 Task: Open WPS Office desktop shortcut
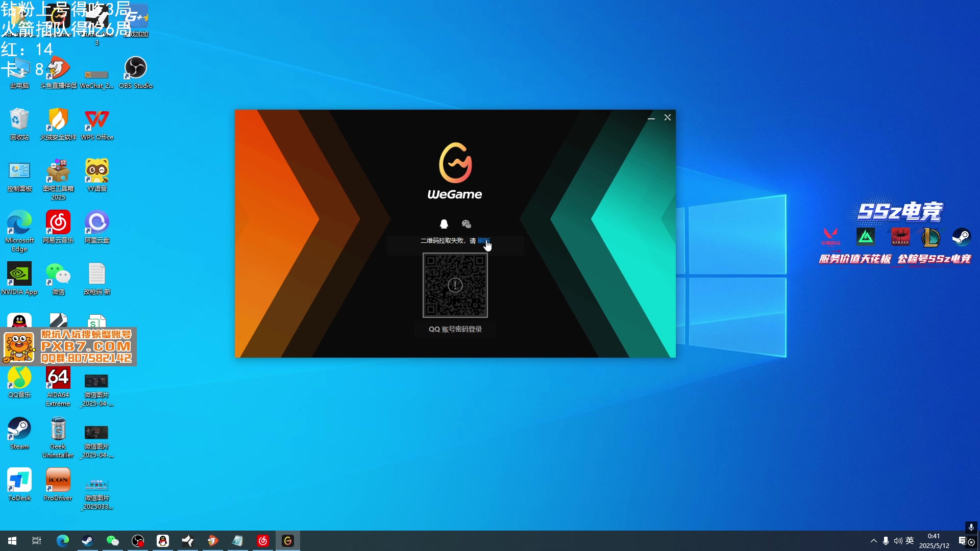coord(97,124)
